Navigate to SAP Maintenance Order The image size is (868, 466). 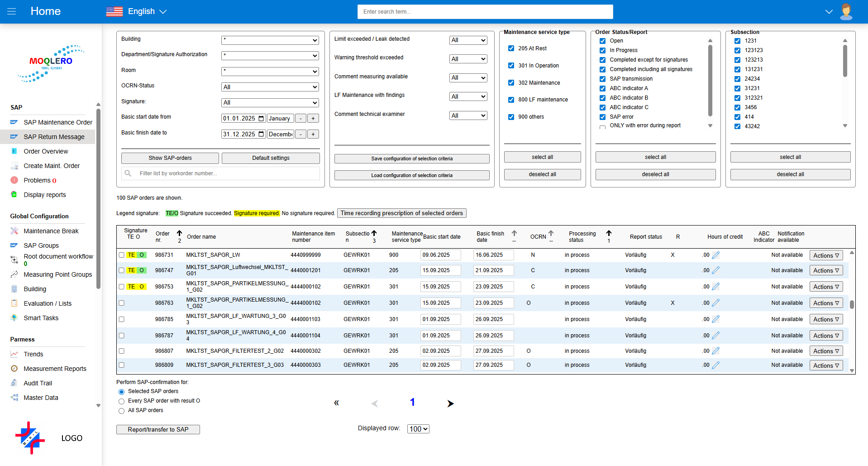pyautogui.click(x=58, y=122)
